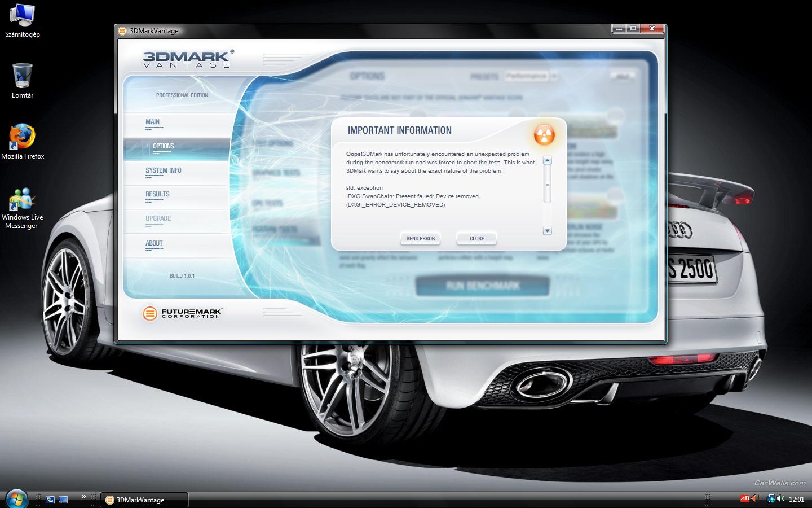Click the BUILD 1.0.1 text
Viewport: 812px width, 508px height.
[x=182, y=276]
